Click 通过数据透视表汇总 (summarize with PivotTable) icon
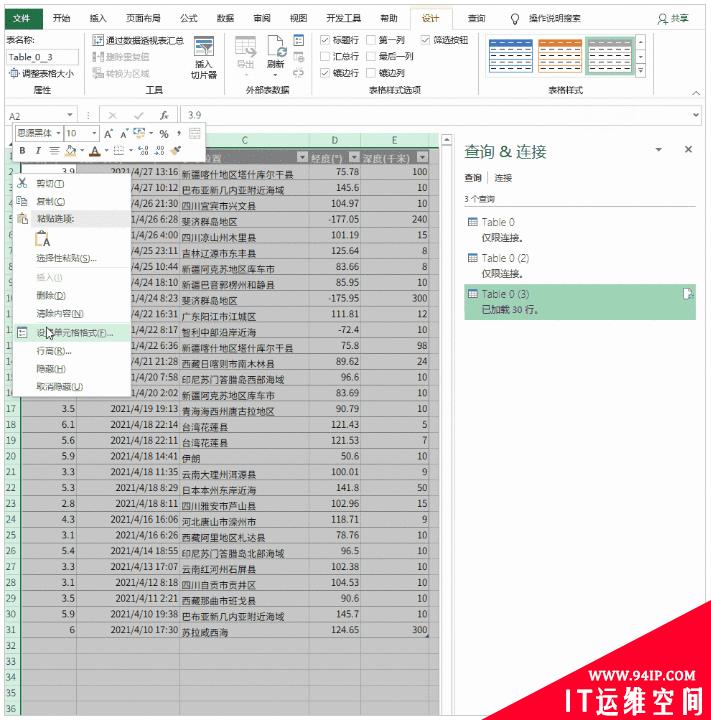 97,40
